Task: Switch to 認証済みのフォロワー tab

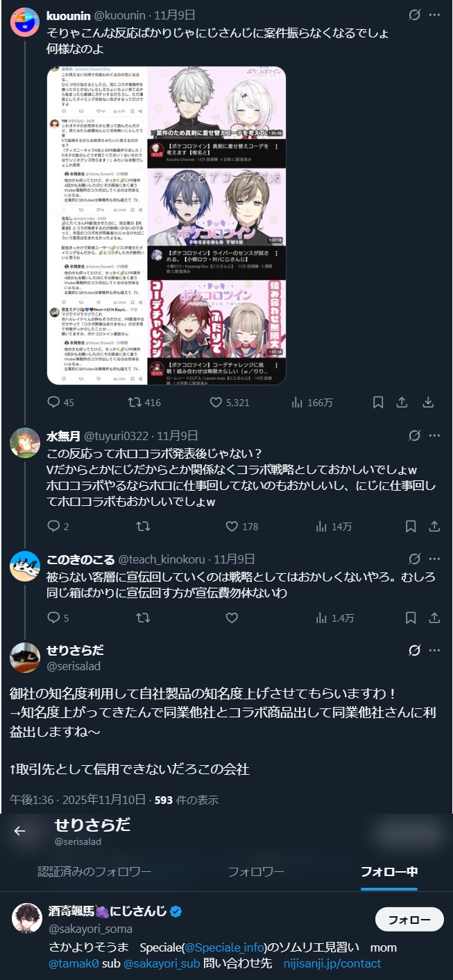Action: point(94,871)
